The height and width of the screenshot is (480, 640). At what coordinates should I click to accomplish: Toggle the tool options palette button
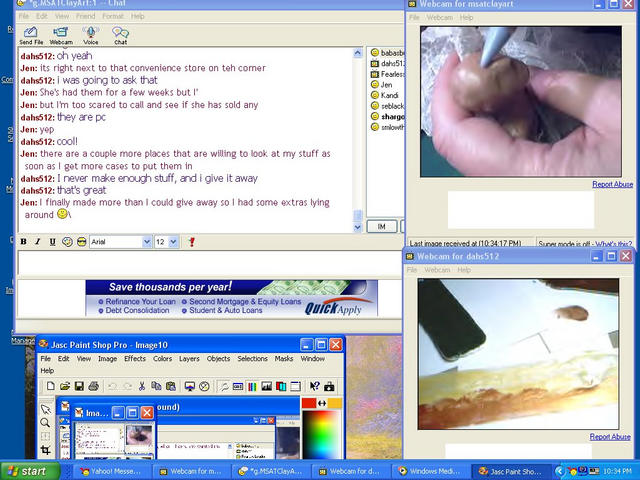coord(238,386)
